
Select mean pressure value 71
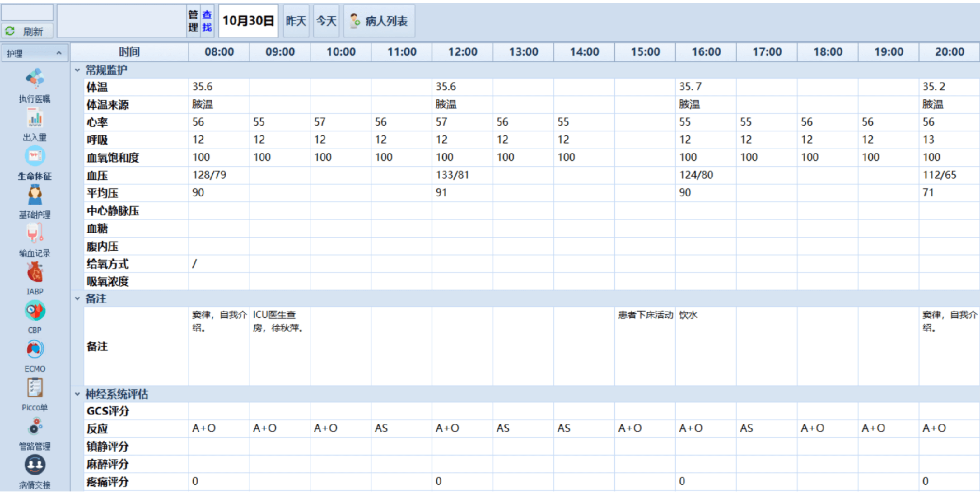pyautogui.click(x=928, y=193)
